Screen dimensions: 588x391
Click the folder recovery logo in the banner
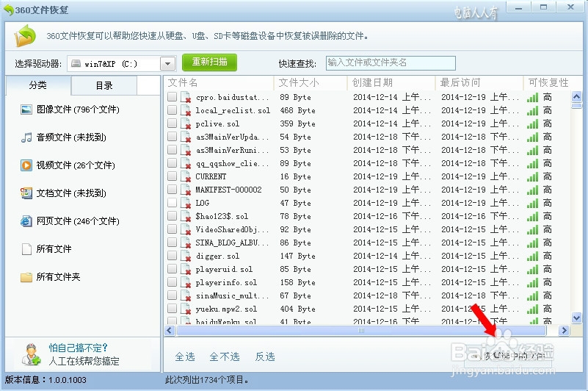25,36
